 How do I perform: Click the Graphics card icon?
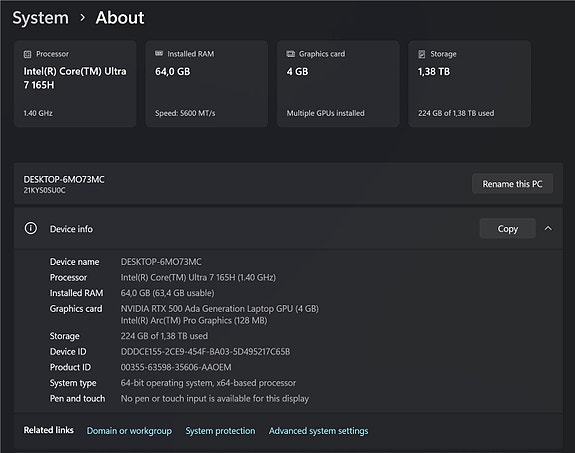point(290,54)
